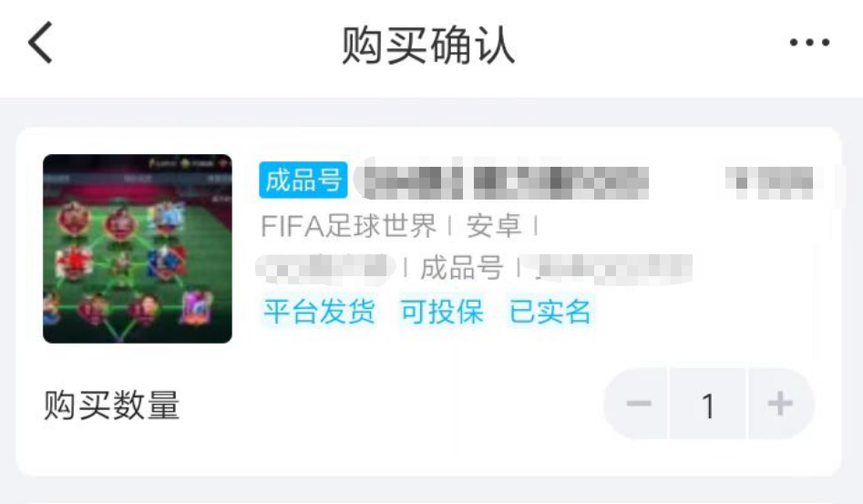Tap the 购买确认 page title
This screenshot has height=504, width=863.
[428, 46]
